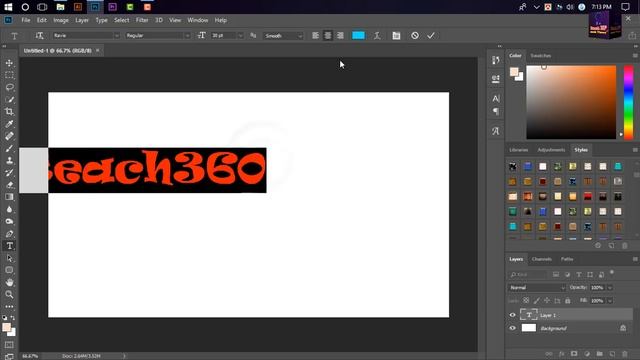
Task: Select the Gradient tool
Action: click(x=9, y=197)
